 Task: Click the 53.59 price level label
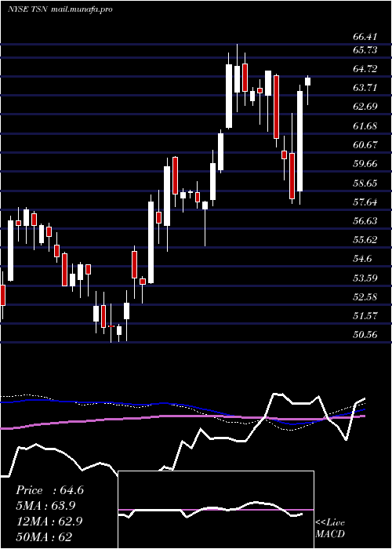(x=365, y=278)
